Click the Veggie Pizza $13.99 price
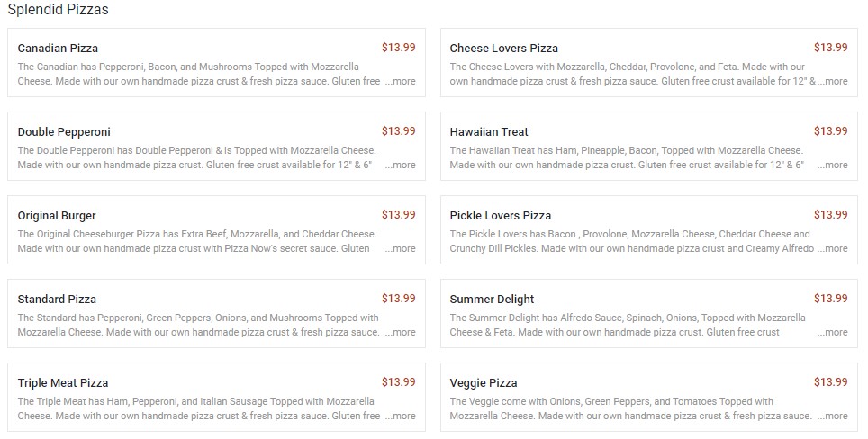Screen dimensions: 868x439 coord(830,382)
